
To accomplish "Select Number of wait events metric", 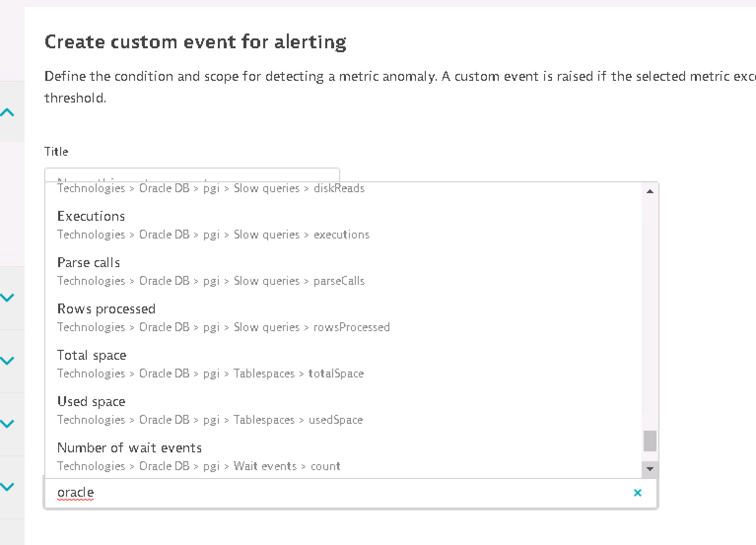I will pos(130,448).
